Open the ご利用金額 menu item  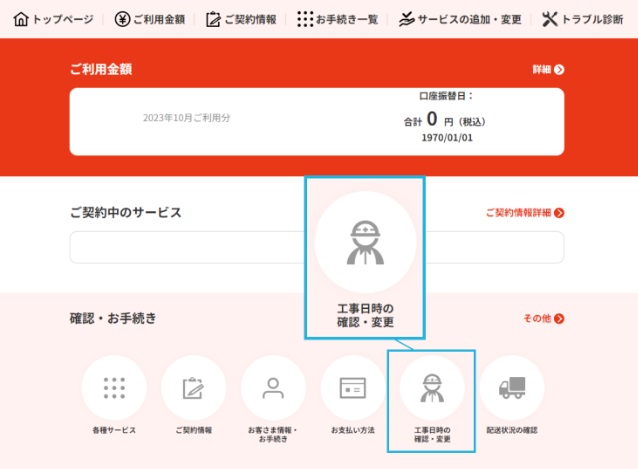click(x=150, y=19)
